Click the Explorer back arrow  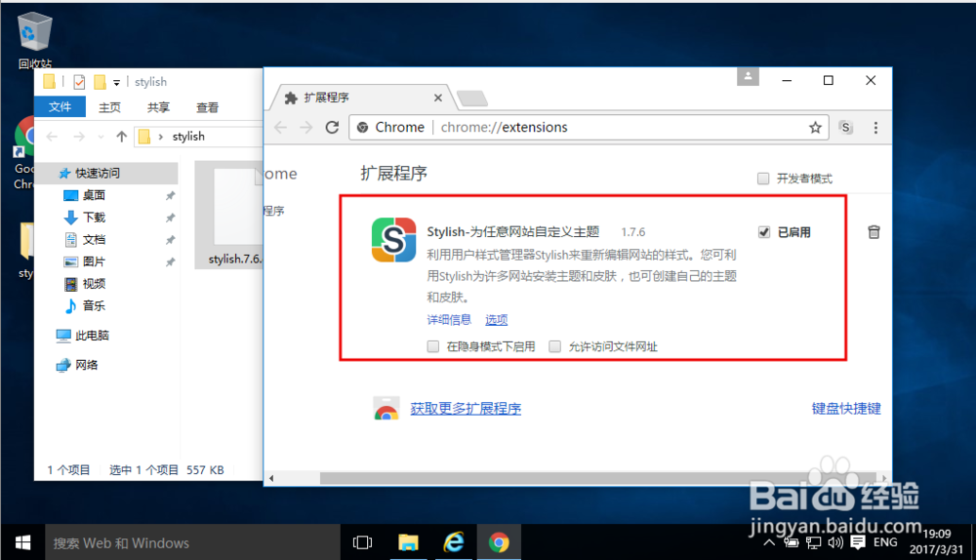[53, 137]
